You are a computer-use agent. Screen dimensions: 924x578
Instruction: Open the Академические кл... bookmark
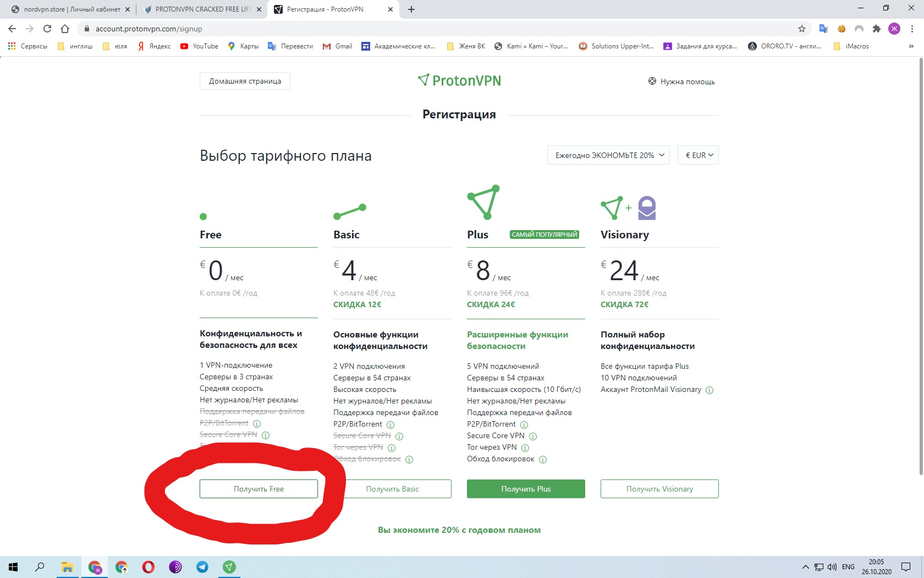tap(398, 46)
